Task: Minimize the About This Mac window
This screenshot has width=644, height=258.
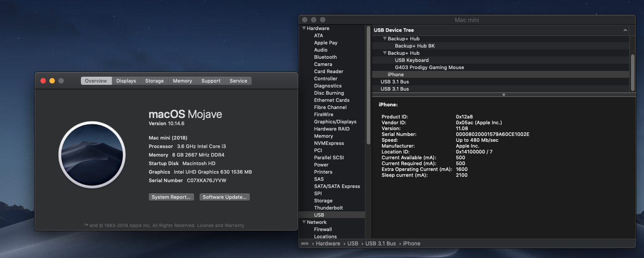Action: tap(52, 81)
